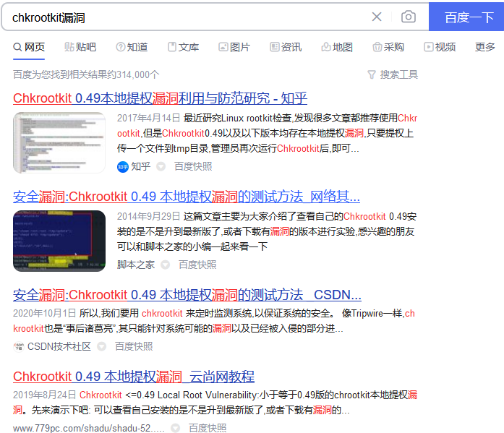Switch to the 资讯 tab

pos(286,47)
